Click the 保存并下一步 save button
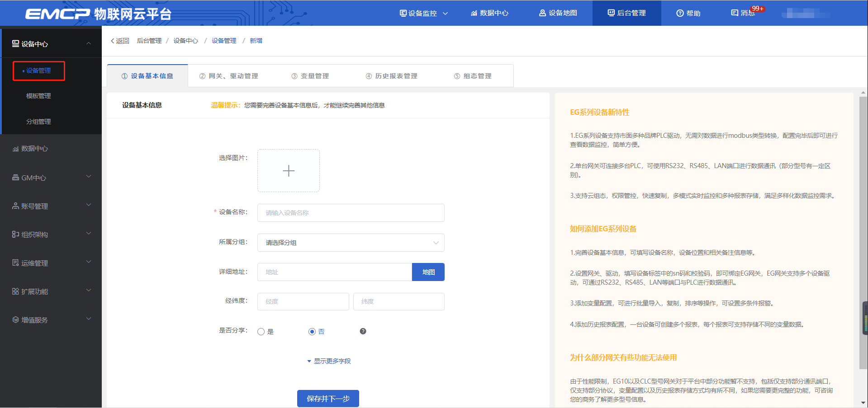The image size is (868, 408). (327, 398)
